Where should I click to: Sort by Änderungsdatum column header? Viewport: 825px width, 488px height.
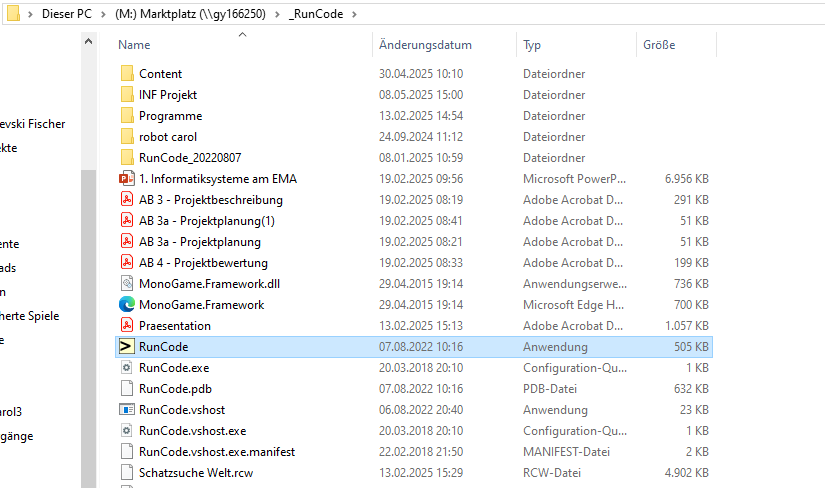click(425, 45)
